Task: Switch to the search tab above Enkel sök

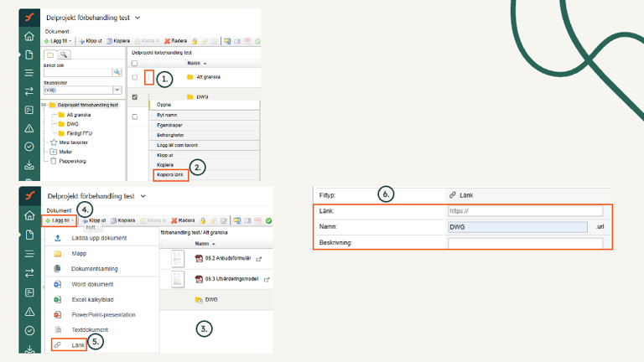Action: (64, 54)
